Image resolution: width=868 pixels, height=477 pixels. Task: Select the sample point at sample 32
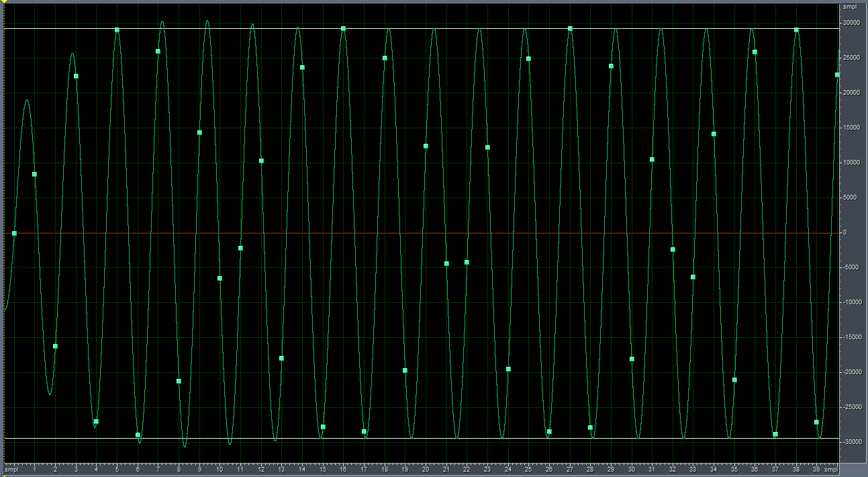click(x=673, y=249)
